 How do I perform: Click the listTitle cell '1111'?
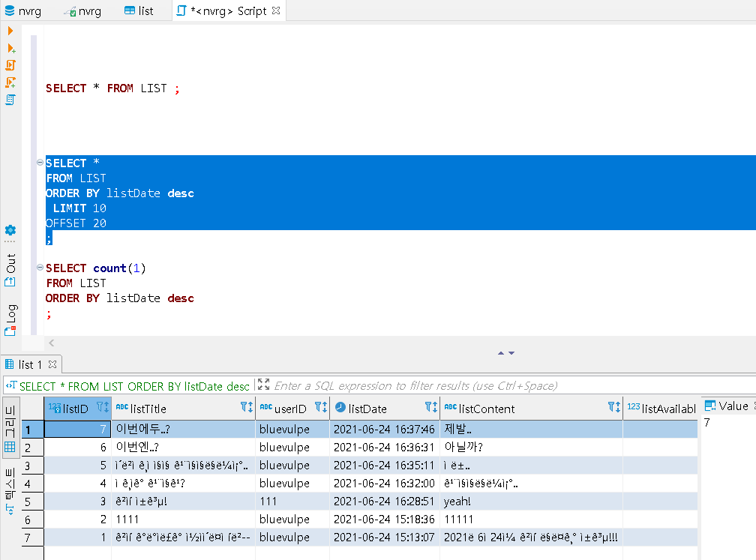pyautogui.click(x=183, y=520)
